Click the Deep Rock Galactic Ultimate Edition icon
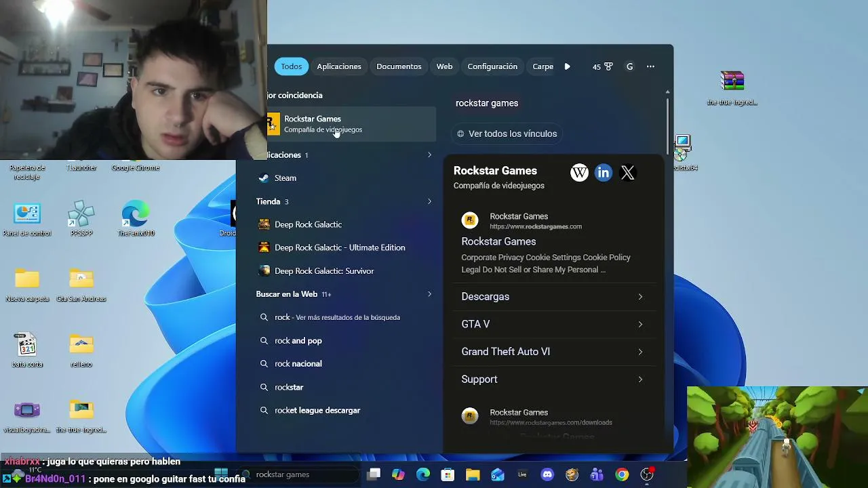 click(x=264, y=247)
